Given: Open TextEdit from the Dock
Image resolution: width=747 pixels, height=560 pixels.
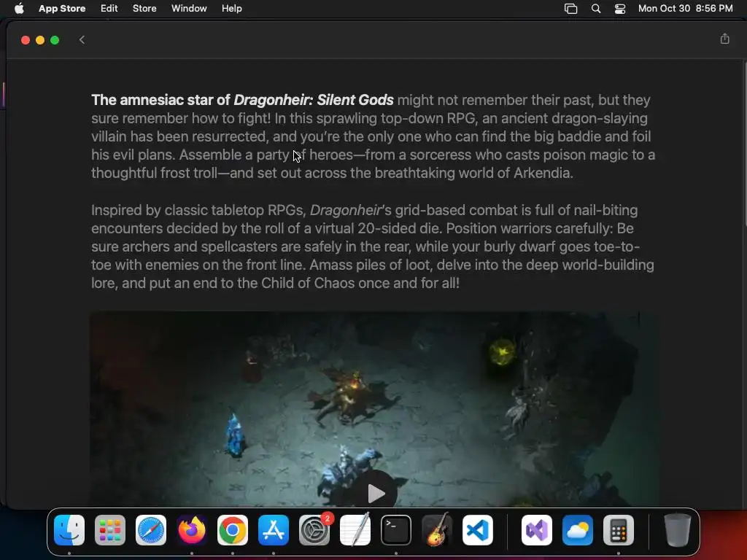Looking at the screenshot, I should 355,530.
